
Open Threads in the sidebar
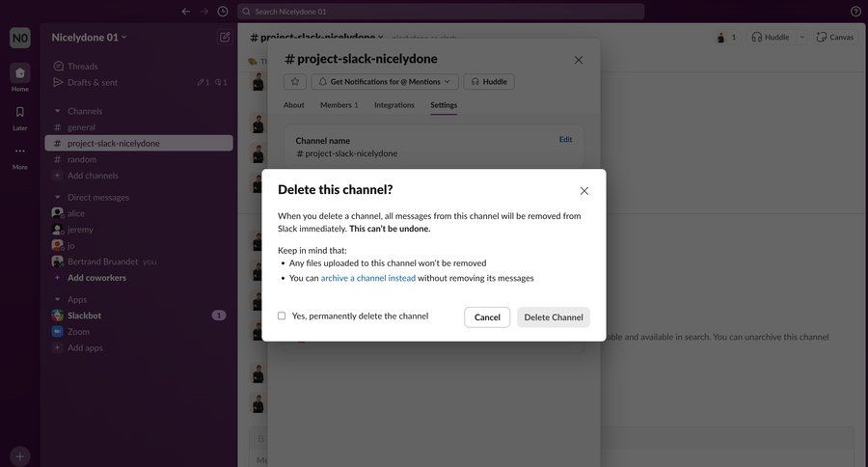pyautogui.click(x=83, y=66)
